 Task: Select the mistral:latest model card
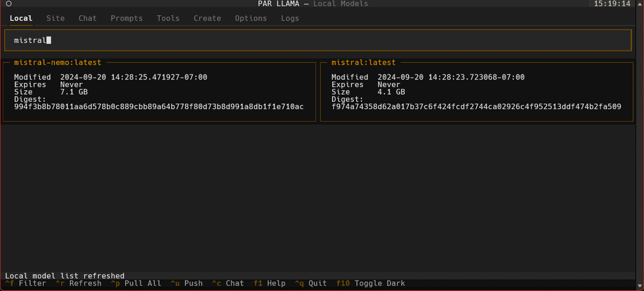pos(477,91)
